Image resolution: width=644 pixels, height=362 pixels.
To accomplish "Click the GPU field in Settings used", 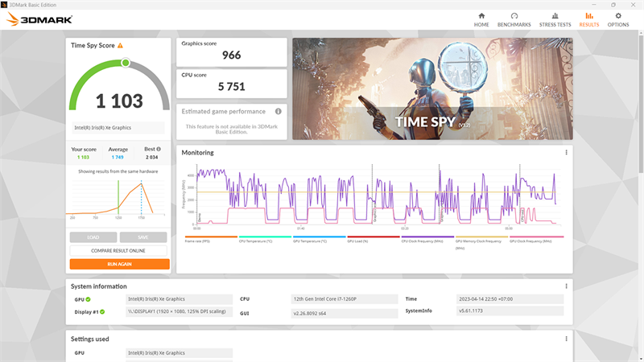I will [179, 353].
